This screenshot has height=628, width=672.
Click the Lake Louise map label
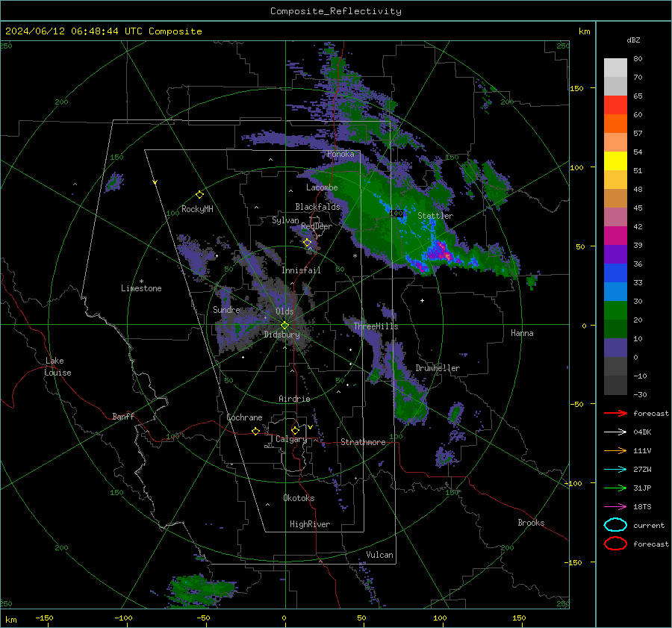57,367
